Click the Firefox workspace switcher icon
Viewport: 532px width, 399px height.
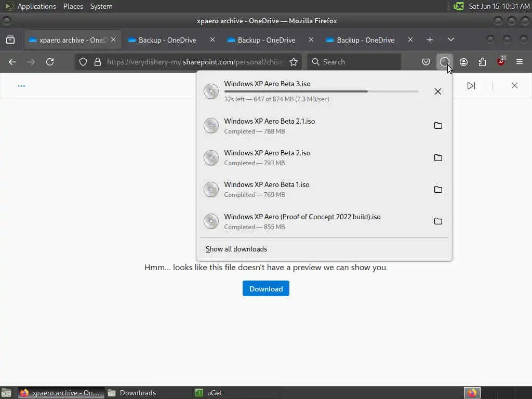coord(472,393)
